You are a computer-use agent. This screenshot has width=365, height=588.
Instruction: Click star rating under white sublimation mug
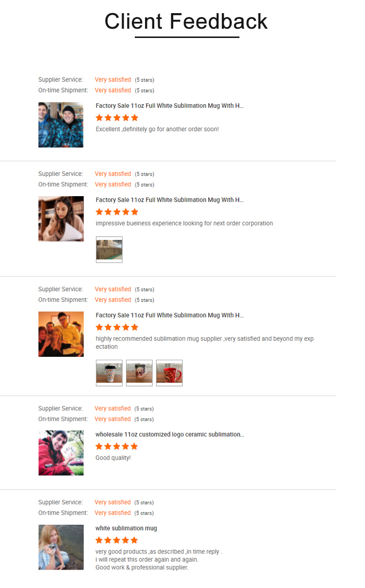click(x=117, y=540)
